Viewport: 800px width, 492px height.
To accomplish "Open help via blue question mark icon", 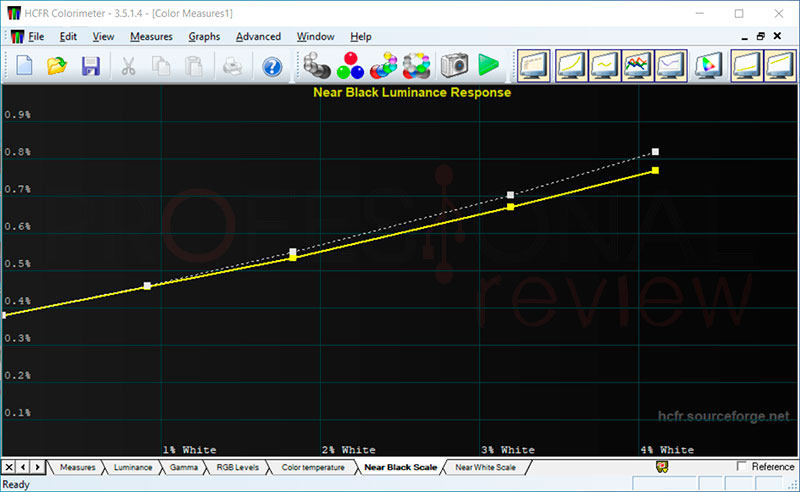I will 272,66.
